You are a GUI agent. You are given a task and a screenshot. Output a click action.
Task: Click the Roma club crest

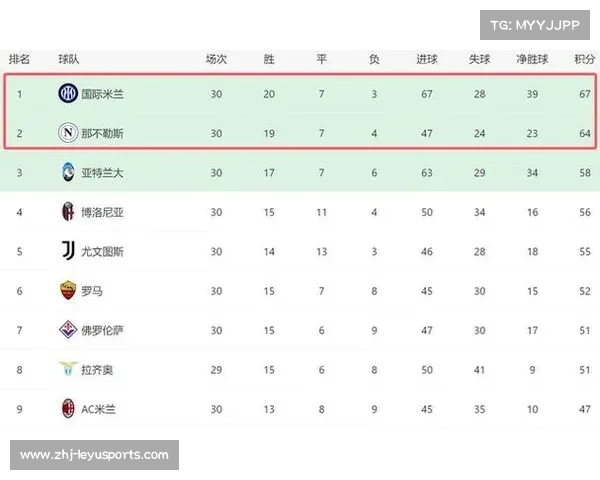[67, 291]
